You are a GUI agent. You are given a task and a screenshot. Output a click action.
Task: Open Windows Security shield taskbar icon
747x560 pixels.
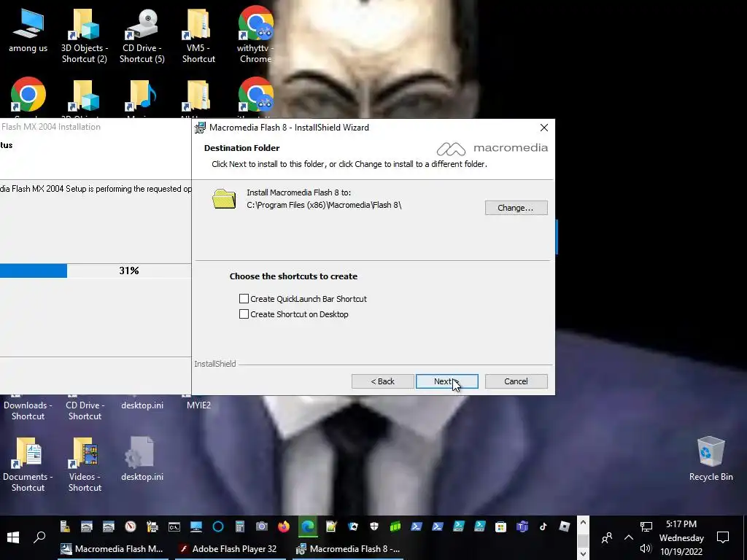[x=374, y=526]
